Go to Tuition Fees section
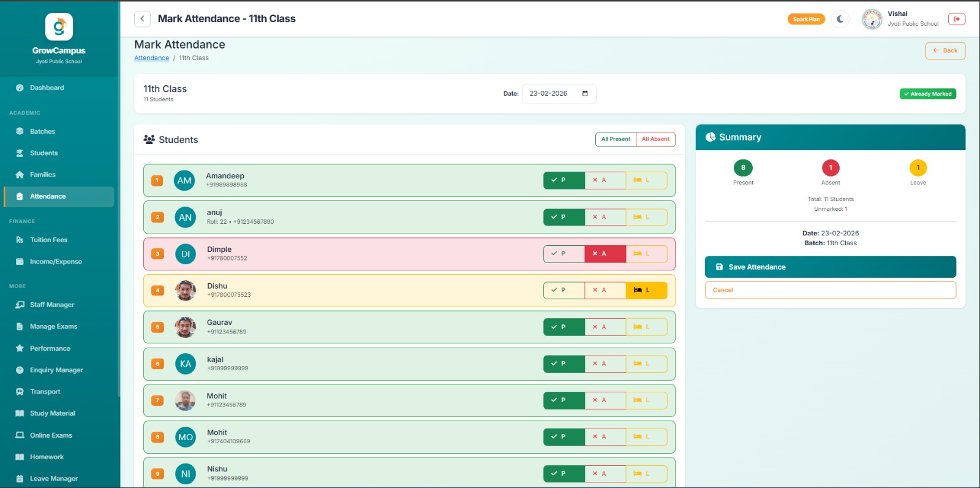The width and height of the screenshot is (980, 488). pos(48,240)
